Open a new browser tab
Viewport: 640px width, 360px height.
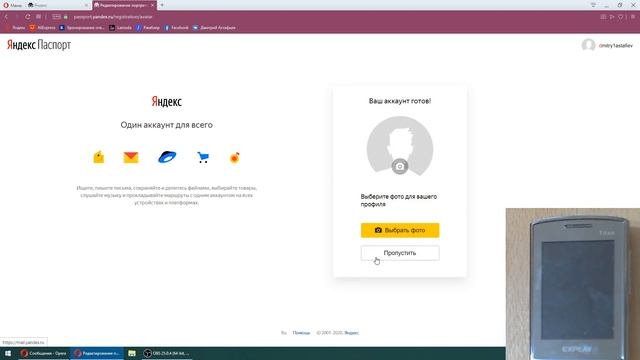[x=162, y=5]
